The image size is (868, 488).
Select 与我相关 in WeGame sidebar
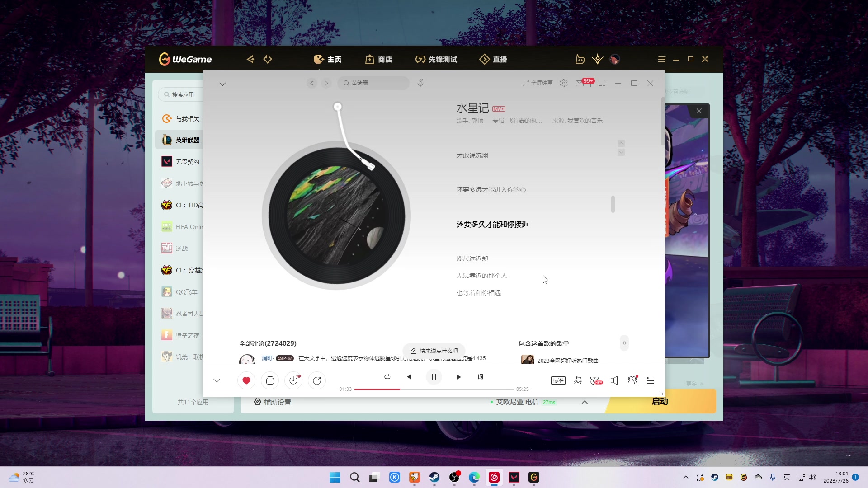[180, 118]
